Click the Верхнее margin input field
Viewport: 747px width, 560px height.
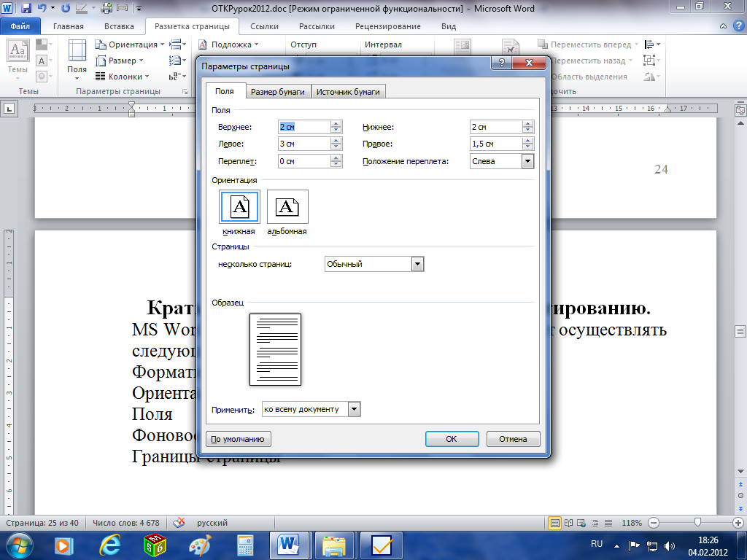304,127
